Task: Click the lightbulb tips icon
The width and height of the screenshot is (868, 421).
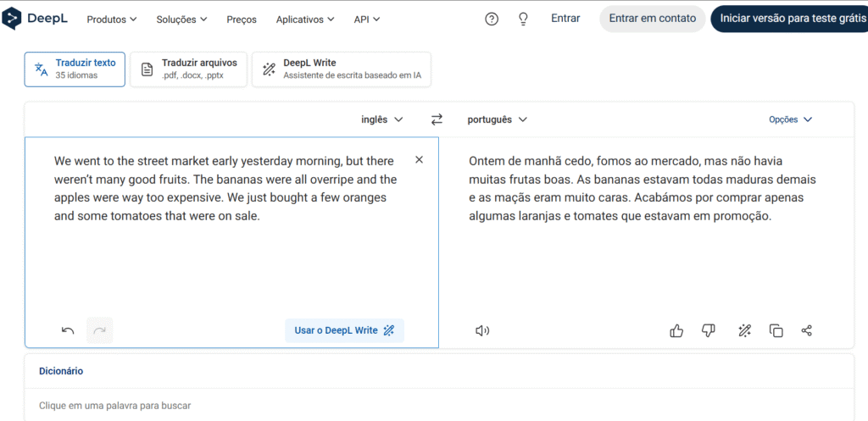Action: [523, 19]
